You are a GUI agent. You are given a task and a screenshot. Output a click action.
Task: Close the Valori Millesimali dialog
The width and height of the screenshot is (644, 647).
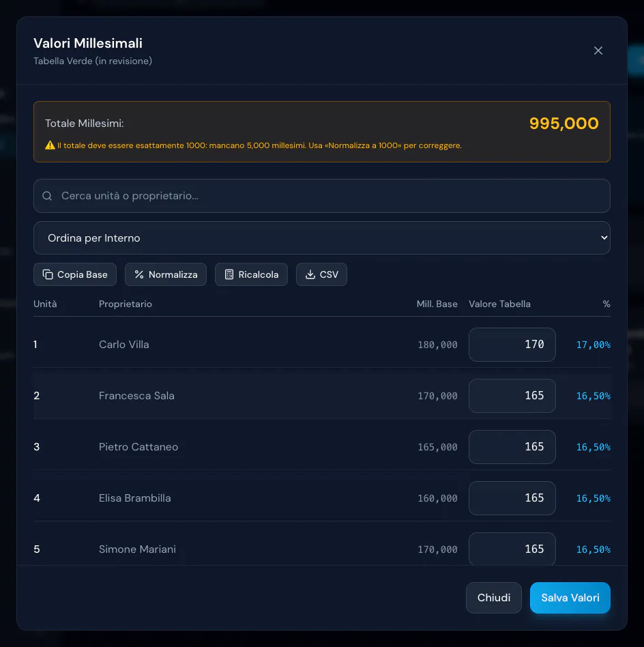[598, 51]
